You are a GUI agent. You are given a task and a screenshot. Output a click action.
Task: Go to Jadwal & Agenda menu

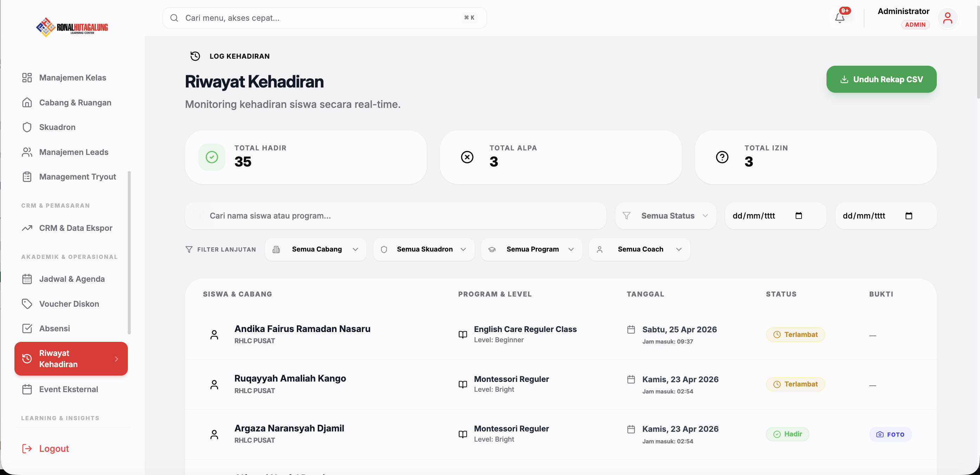(72, 279)
